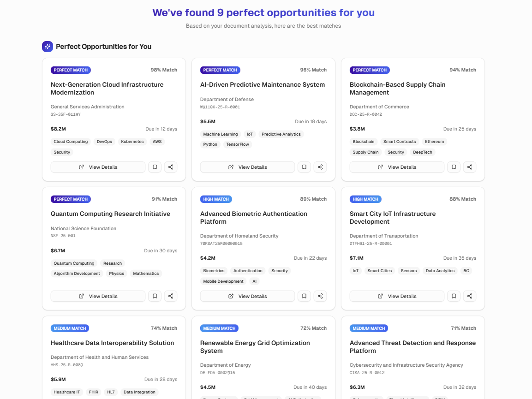Viewport: 532px width, 399px height.
Task: Open View Details for Blockchain-Based Supply Chain Management
Action: [397, 167]
